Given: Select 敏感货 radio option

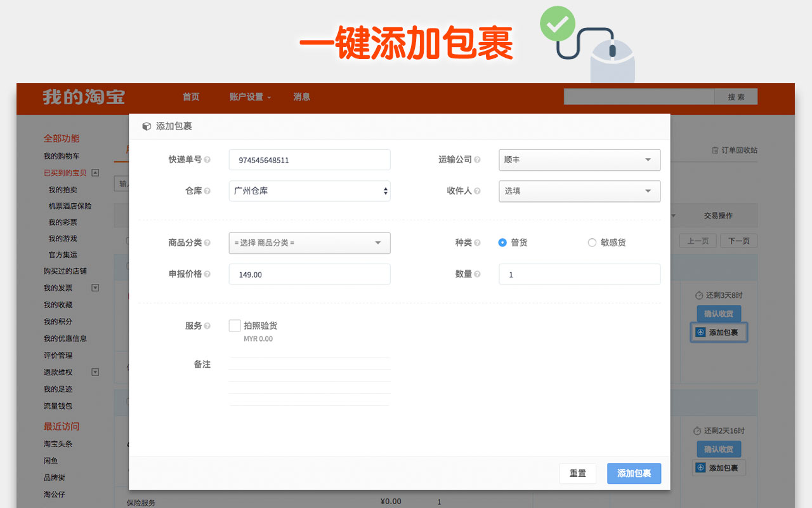Looking at the screenshot, I should tap(592, 243).
